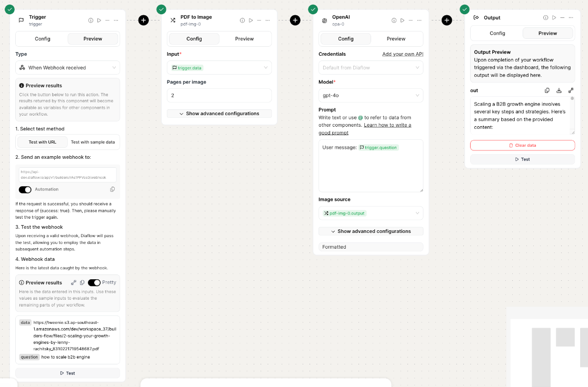Expand the out result to fullscreen
The image size is (588, 387).
571,90
